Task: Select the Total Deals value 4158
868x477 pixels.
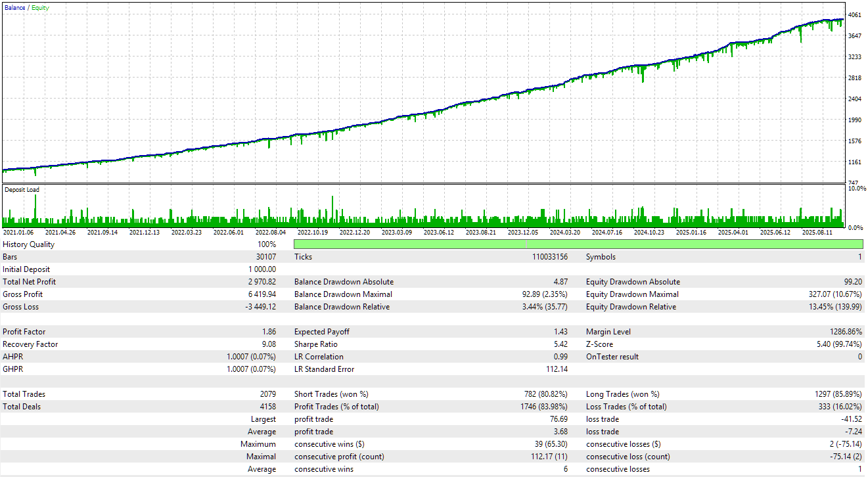Action: pos(267,407)
